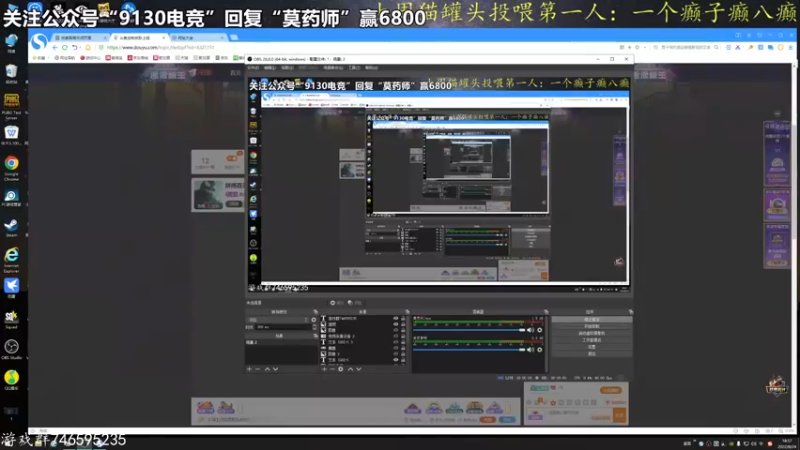Toggle visibility of the 图像 3 source
Screen dimensions: 800x450
[395, 354]
